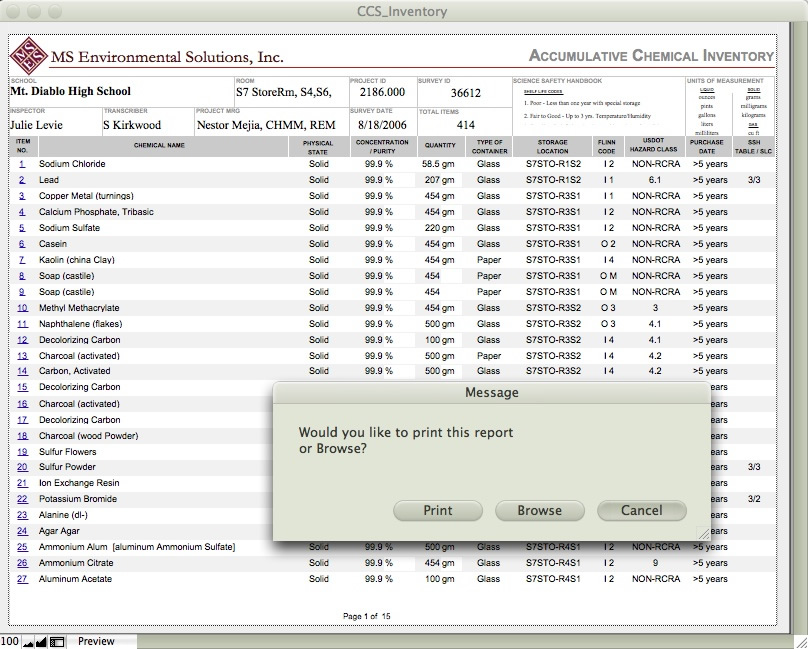Open item number 12 link

point(22,340)
